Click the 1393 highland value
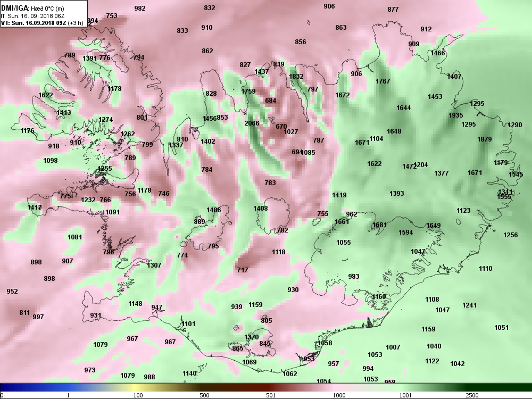Screen dimensions: 532x399 pyautogui.click(x=397, y=194)
